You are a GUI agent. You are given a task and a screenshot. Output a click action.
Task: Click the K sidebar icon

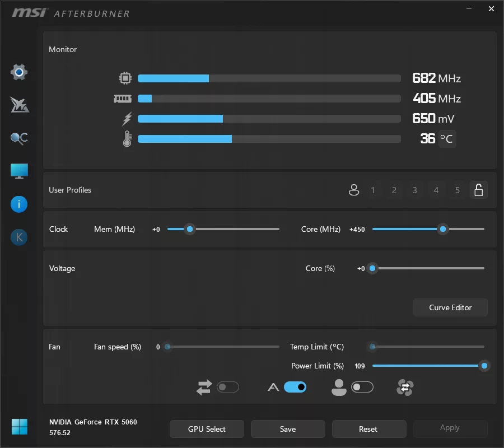click(x=19, y=237)
